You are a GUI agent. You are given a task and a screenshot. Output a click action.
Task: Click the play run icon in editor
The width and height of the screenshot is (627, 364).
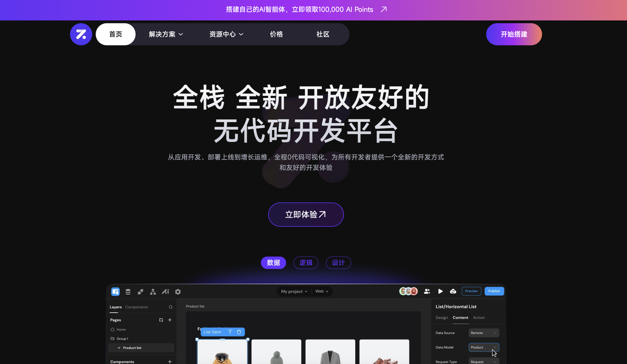click(x=440, y=291)
